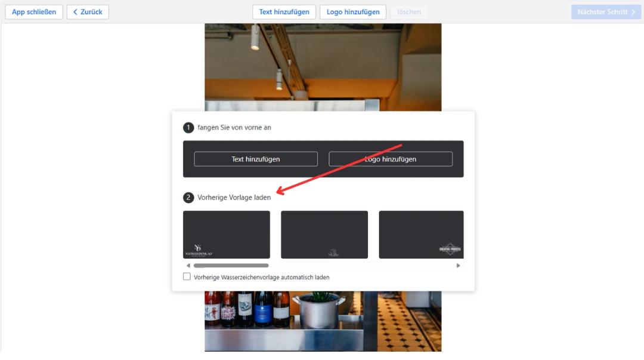
Task: Enable automatic loading of previous watermark template
Action: [187, 277]
